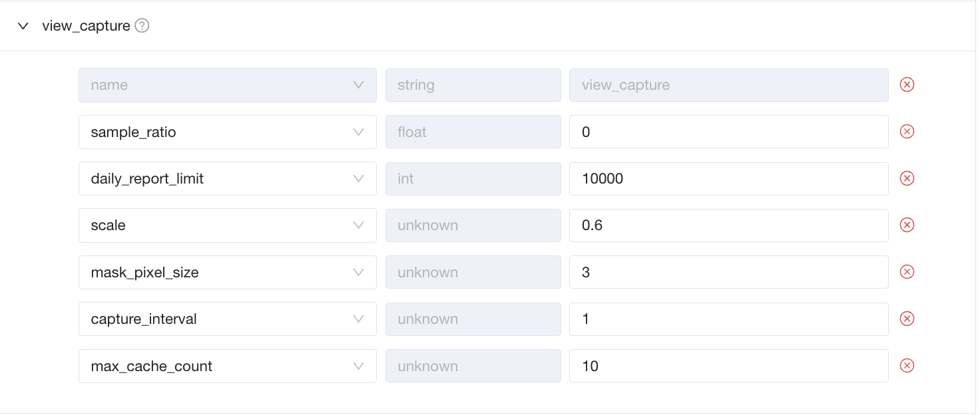Open the sample_ratio key dropdown
Screen dimensions: 980x419
point(228,132)
